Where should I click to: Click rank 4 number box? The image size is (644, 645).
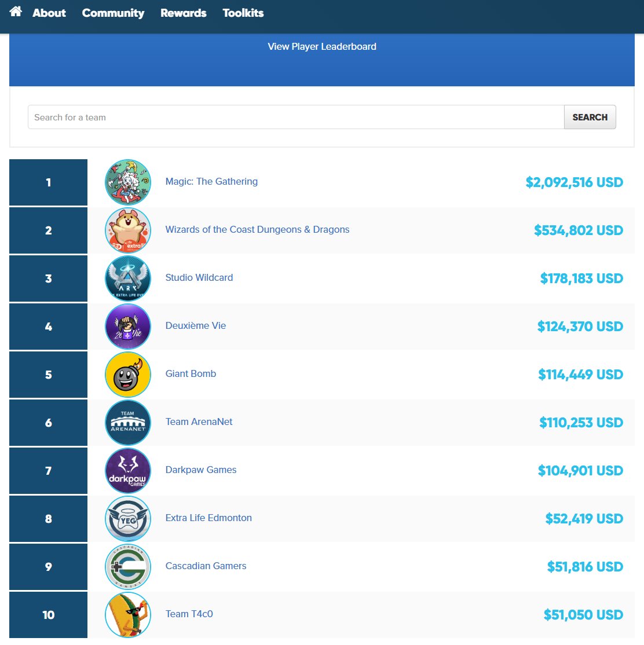click(48, 327)
